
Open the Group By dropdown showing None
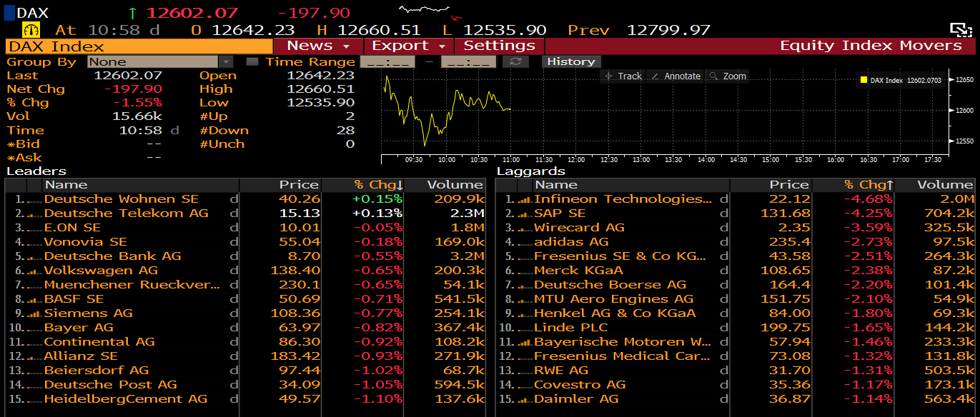tap(160, 61)
